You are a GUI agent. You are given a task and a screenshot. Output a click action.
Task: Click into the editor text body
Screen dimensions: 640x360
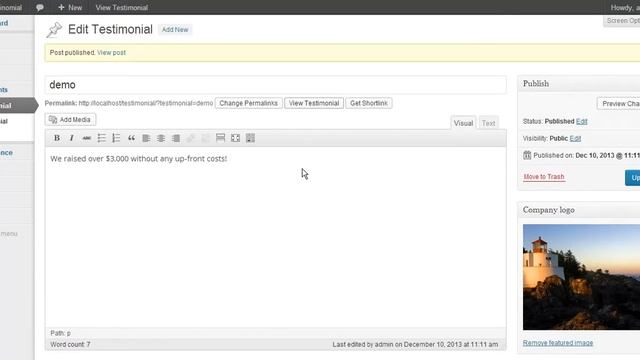pyautogui.click(x=276, y=237)
